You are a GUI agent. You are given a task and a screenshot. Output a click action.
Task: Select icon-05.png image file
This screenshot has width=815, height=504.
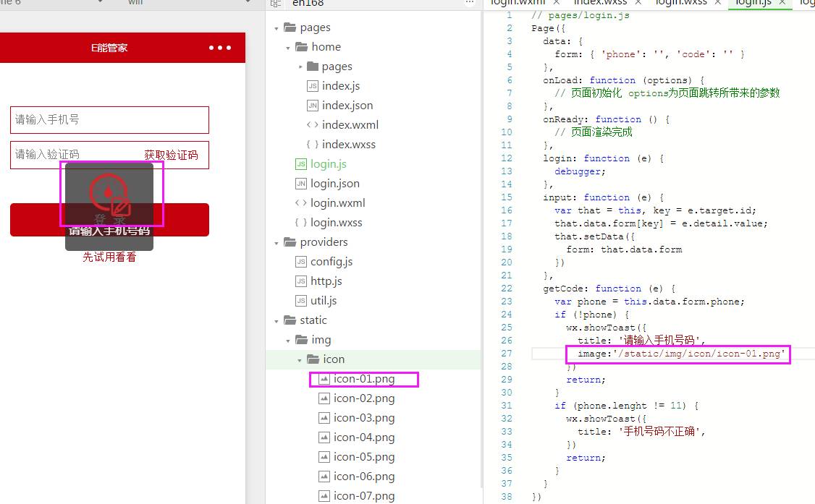(x=364, y=457)
